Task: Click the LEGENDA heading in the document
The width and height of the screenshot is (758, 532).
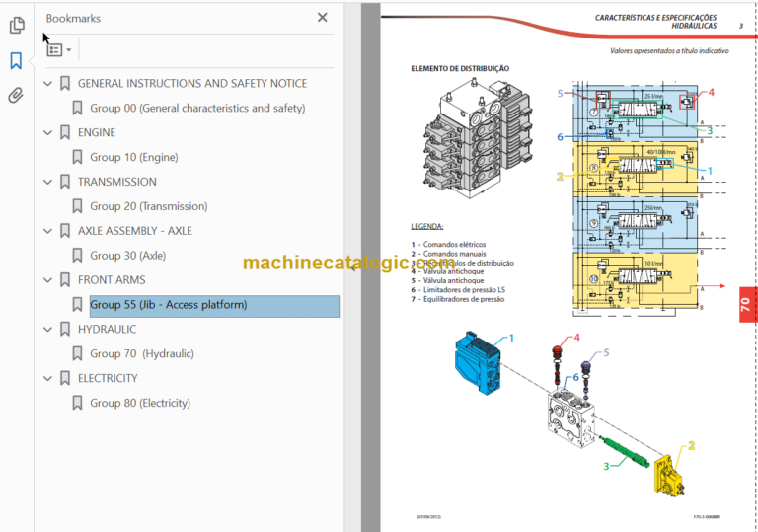Action: click(426, 226)
